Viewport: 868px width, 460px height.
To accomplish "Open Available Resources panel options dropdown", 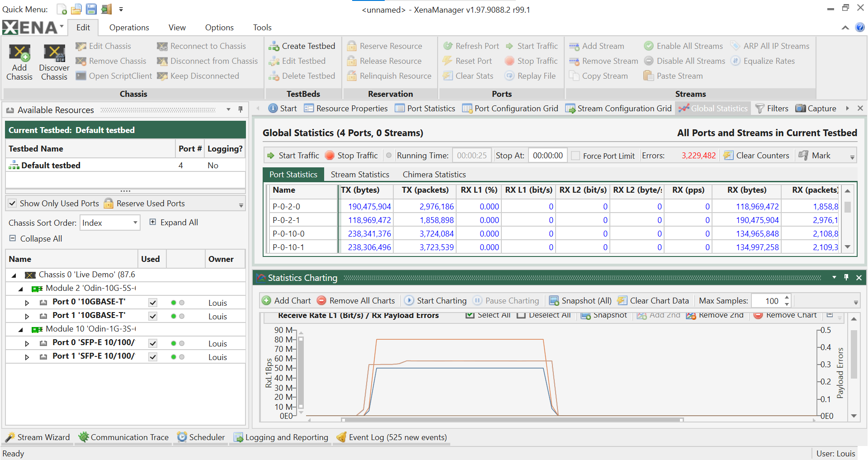I will tap(228, 109).
